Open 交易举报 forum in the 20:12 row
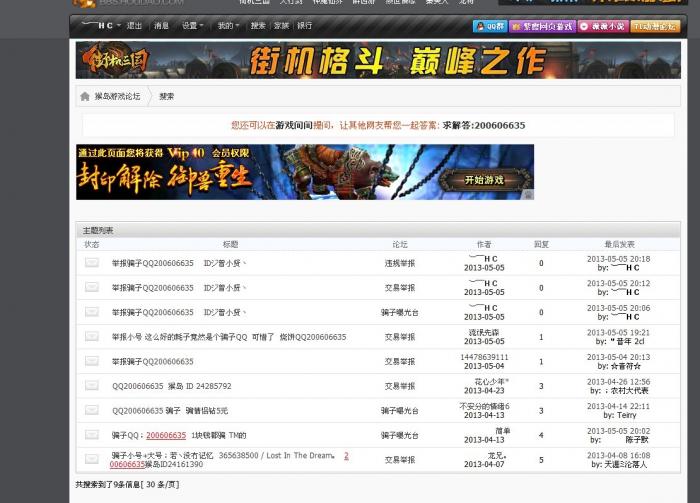The height and width of the screenshot is (503, 700). point(400,288)
